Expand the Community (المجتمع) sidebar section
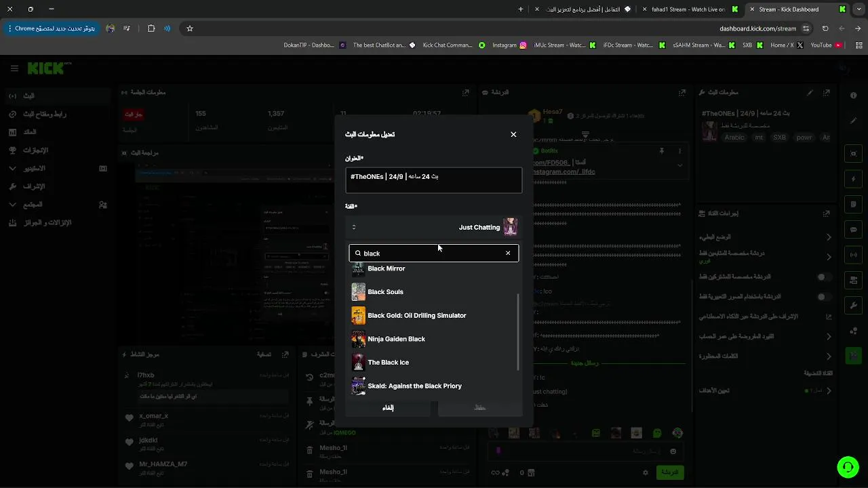This screenshot has width=868, height=488. (x=58, y=204)
